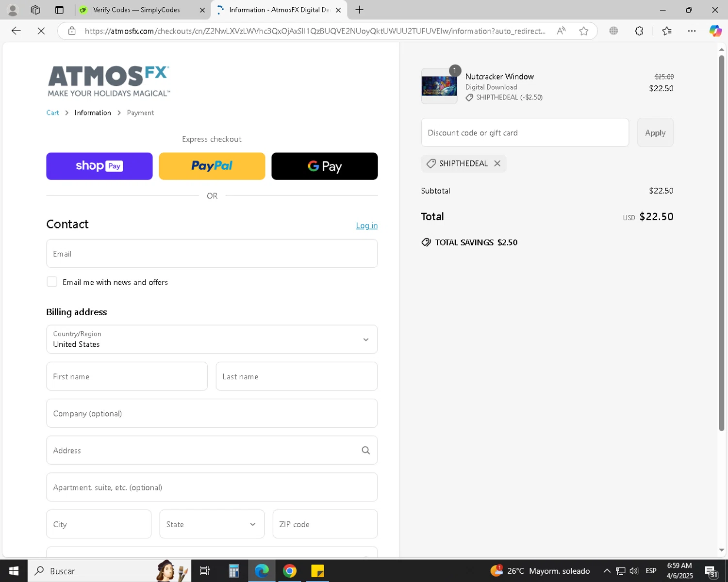The height and width of the screenshot is (582, 728).
Task: Open Sticky Notes from the taskbar
Action: [x=317, y=571]
